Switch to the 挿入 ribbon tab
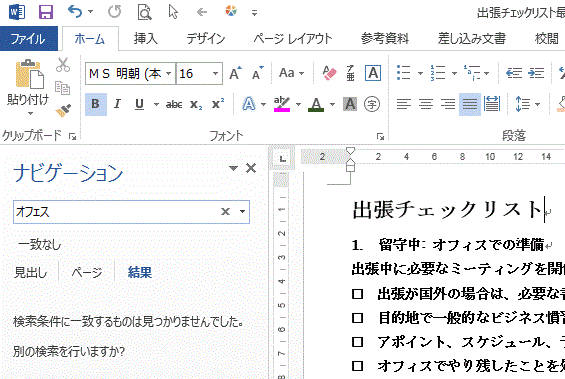 tap(146, 39)
